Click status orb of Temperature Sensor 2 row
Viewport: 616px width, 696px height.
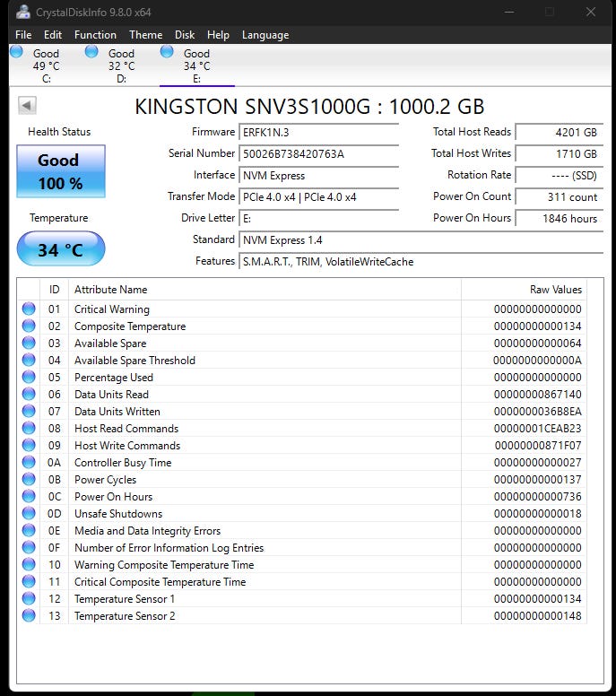pos(29,615)
